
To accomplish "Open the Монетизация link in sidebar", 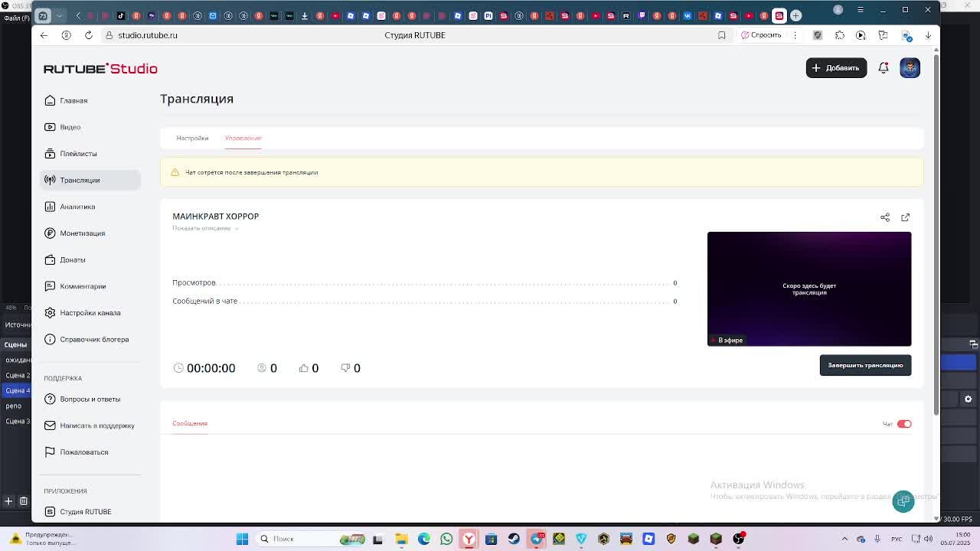I will coord(83,233).
